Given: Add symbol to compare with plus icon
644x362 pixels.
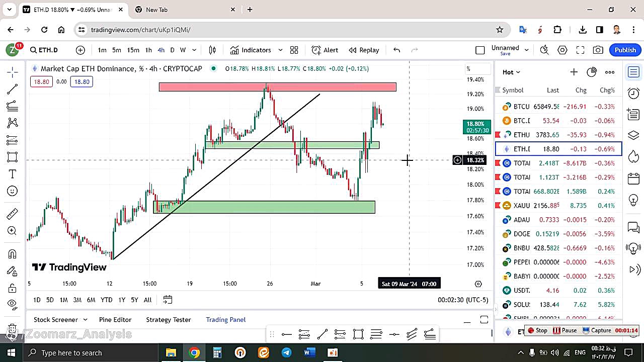Looking at the screenshot, I should (x=80, y=50).
